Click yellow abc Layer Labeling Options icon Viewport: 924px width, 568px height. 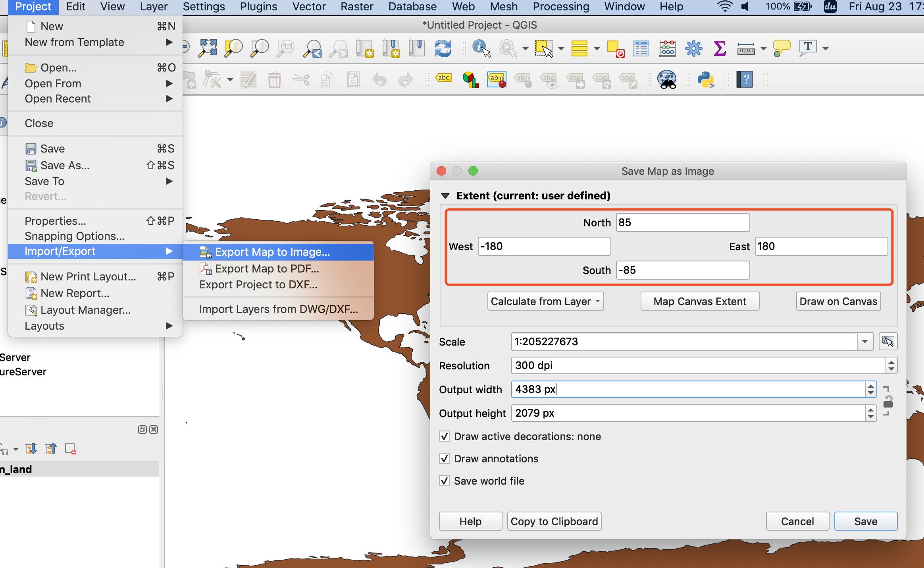point(444,79)
